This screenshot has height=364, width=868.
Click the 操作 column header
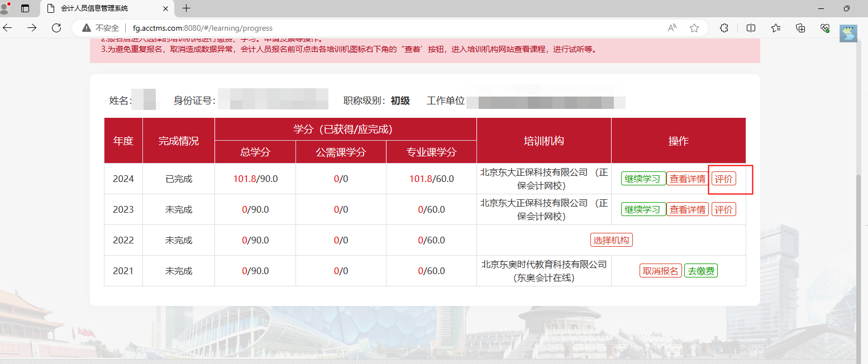click(x=679, y=141)
